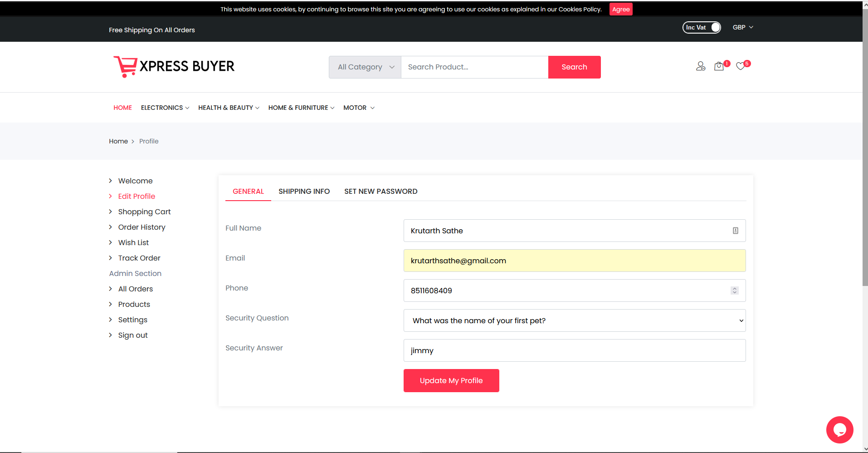The image size is (868, 453).
Task: Click the arrow beside Welcome
Action: pos(110,181)
